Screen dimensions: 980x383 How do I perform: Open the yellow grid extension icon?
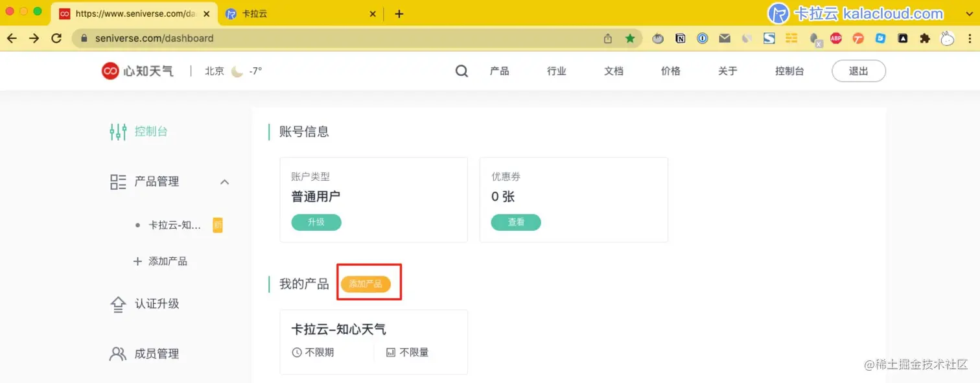(x=791, y=38)
